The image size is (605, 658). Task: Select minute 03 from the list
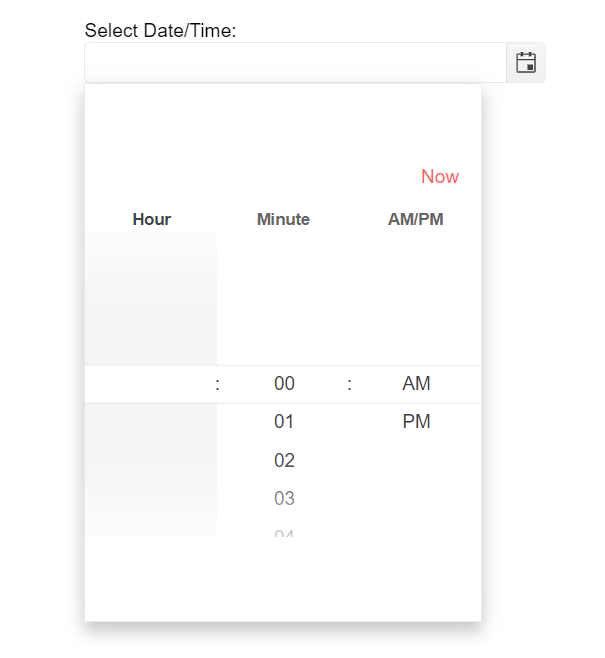[284, 498]
